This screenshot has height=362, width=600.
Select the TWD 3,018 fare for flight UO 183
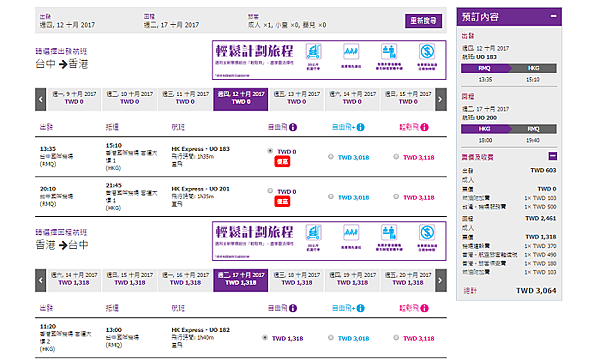[x=331, y=157]
